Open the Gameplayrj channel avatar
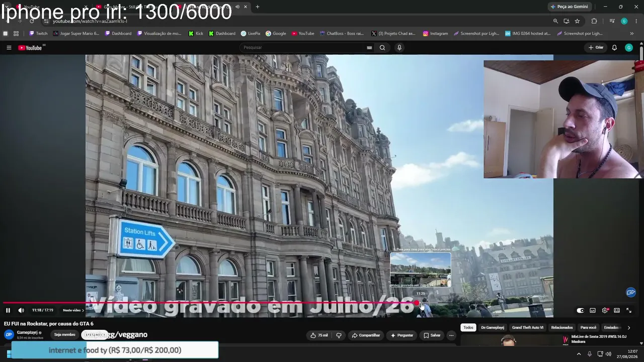The image size is (644, 362). (9, 335)
